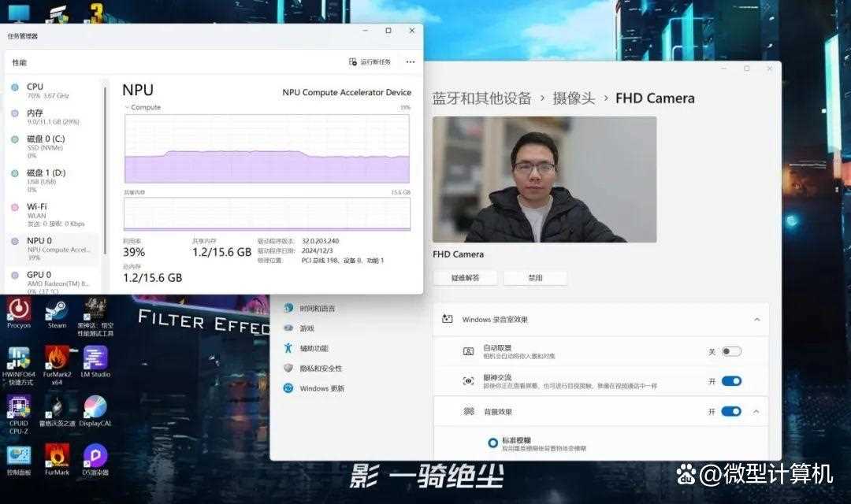Open the Steam desktop shortcut
The height and width of the screenshot is (504, 851).
[x=57, y=309]
